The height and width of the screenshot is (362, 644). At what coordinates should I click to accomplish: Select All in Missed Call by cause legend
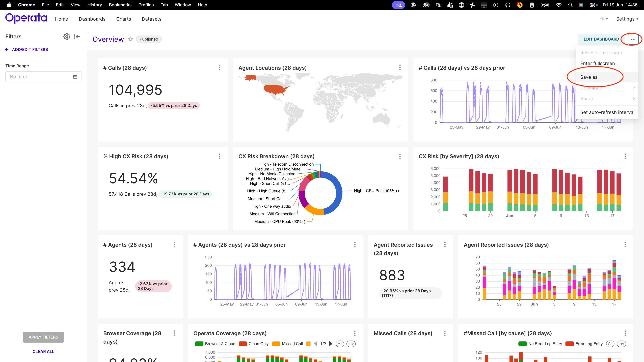[610, 344]
